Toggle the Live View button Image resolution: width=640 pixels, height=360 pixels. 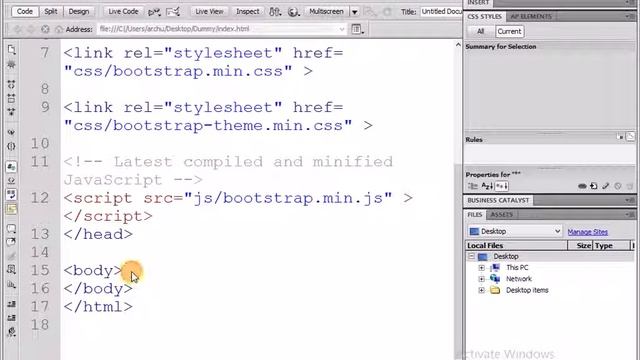point(209,11)
